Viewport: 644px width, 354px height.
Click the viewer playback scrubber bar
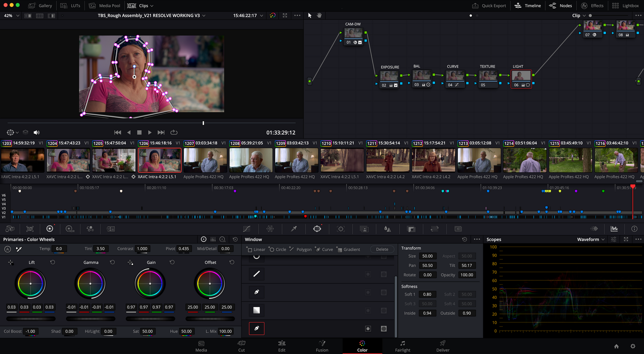click(x=152, y=123)
